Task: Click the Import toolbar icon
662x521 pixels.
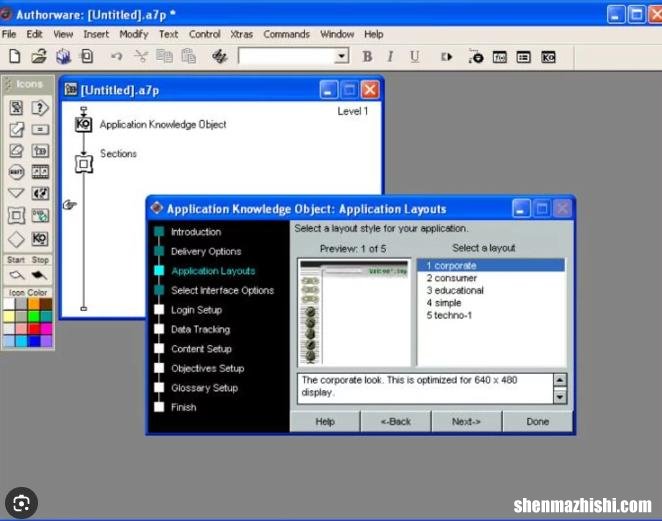Action: pos(87,56)
